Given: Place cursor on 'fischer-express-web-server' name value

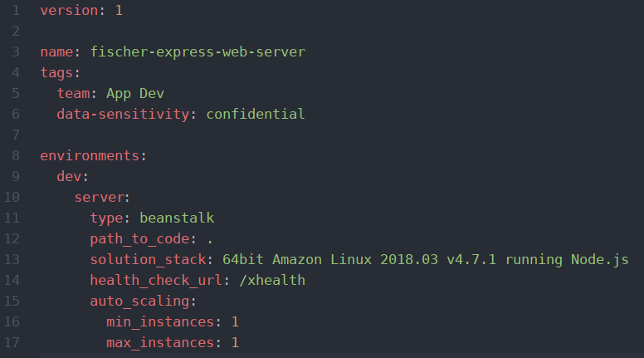Looking at the screenshot, I should pyautogui.click(x=198, y=51).
